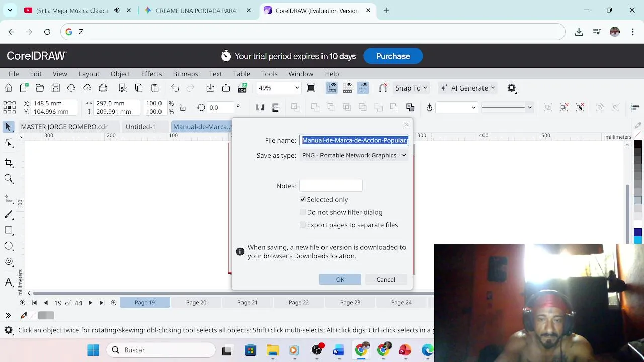Image resolution: width=644 pixels, height=362 pixels.
Task: Select the Zoom magnifier tool
Action: click(9, 179)
